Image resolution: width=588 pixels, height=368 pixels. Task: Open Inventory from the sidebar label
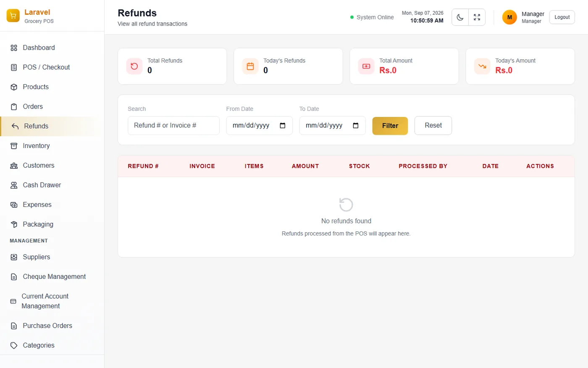click(36, 146)
